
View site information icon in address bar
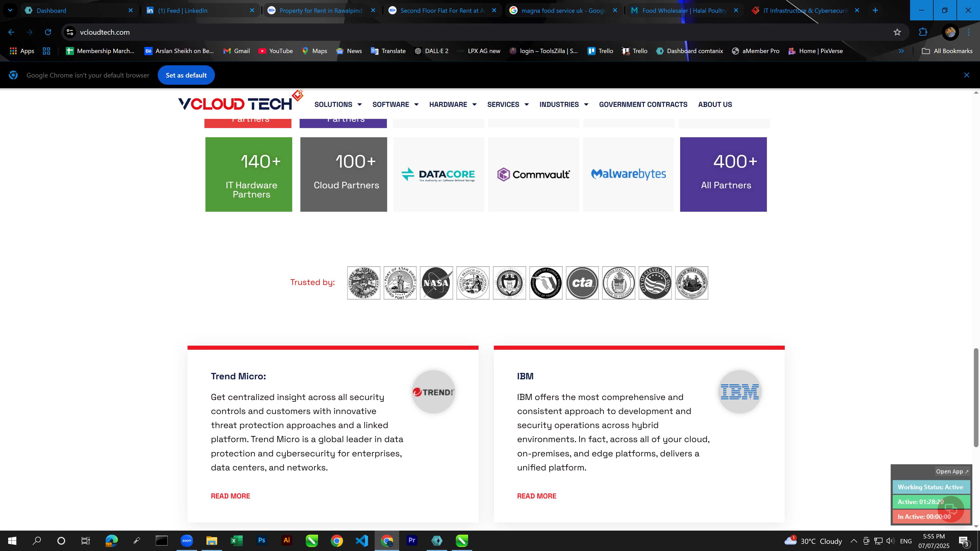tap(70, 32)
